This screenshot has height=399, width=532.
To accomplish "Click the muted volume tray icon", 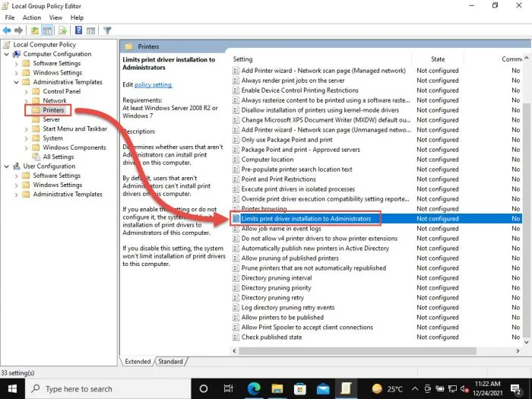I will (464, 389).
